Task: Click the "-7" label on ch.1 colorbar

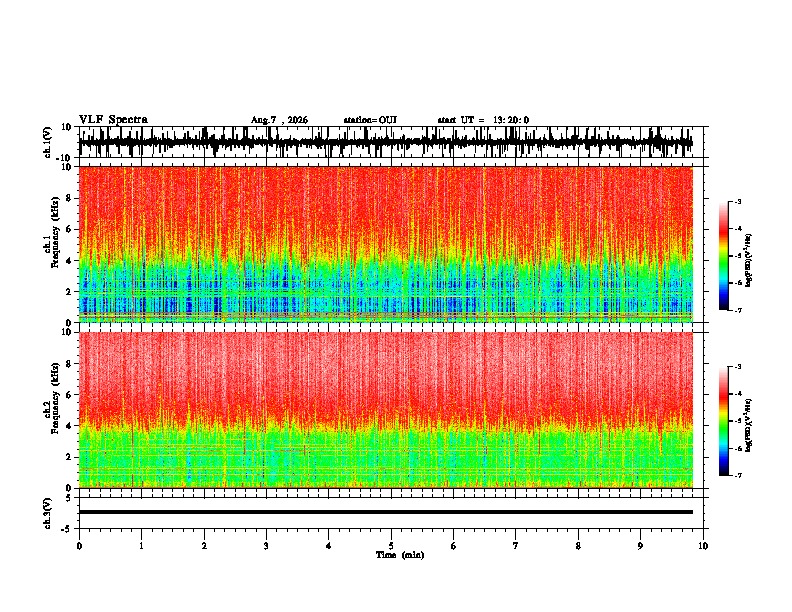Action: click(x=738, y=311)
